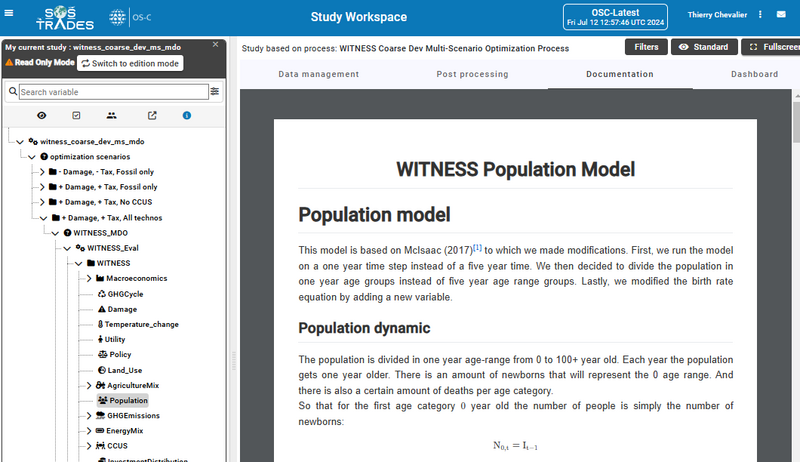Toggle the checkbox icon in tree toolbar
This screenshot has height=462, width=800.
(x=77, y=116)
